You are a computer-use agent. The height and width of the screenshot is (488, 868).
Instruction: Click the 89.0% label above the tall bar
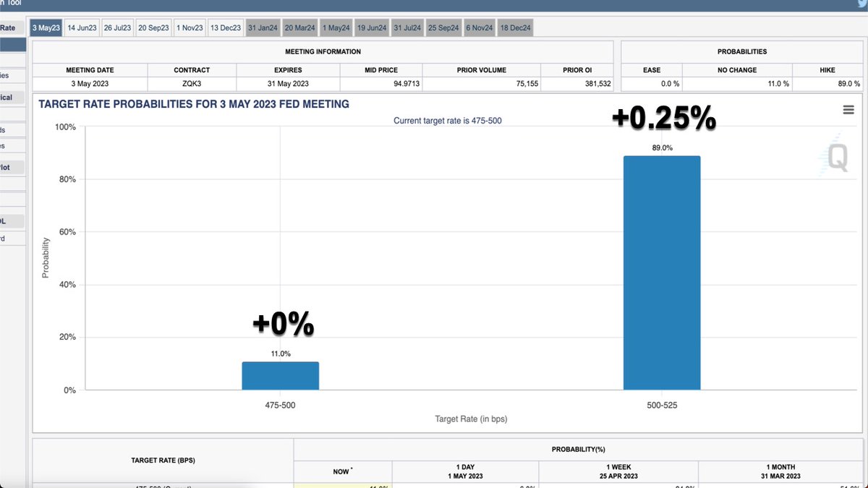(662, 148)
